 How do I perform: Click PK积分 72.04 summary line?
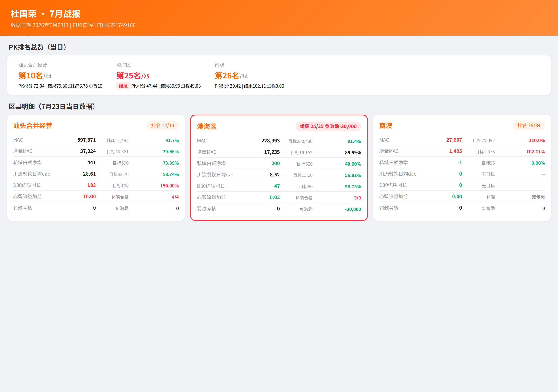pos(60,86)
